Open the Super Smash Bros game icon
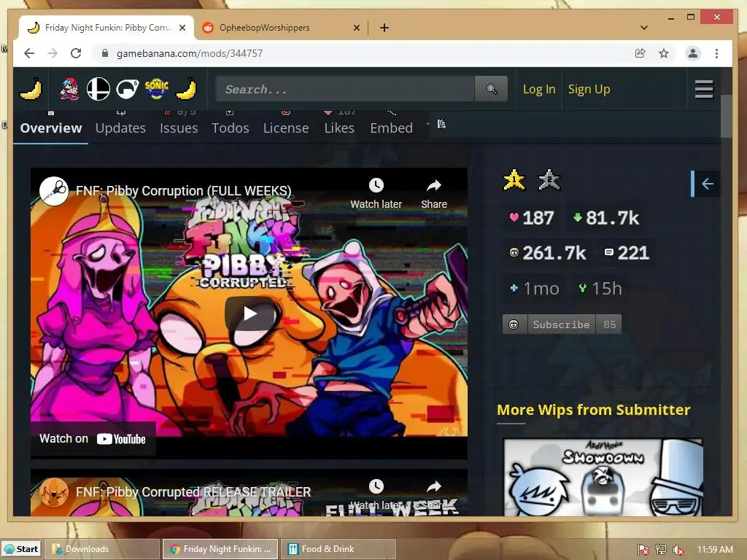 98,89
